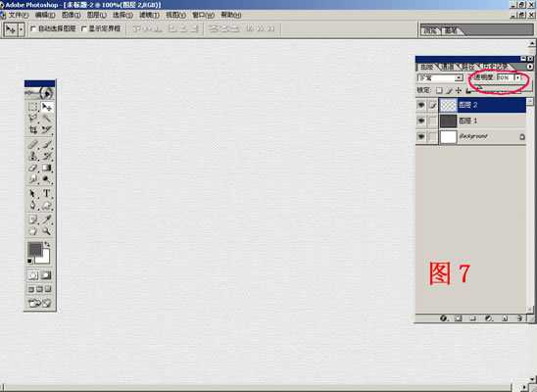Enable lock image pixels option
This screenshot has height=392, width=537.
point(450,90)
